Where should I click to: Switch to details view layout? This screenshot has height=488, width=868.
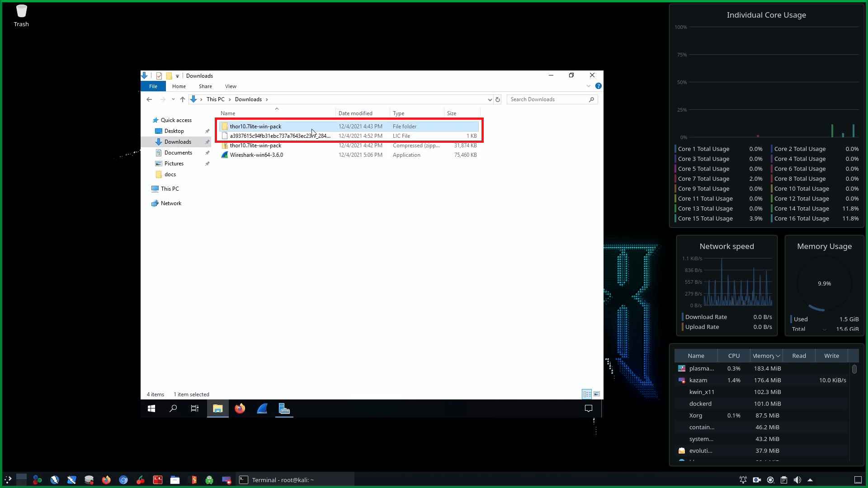[x=587, y=394]
